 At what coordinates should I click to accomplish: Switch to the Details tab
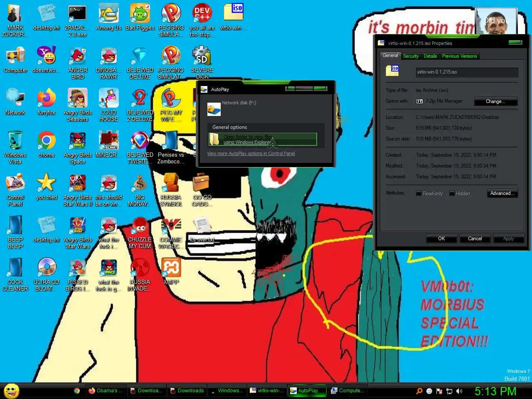[x=430, y=56]
